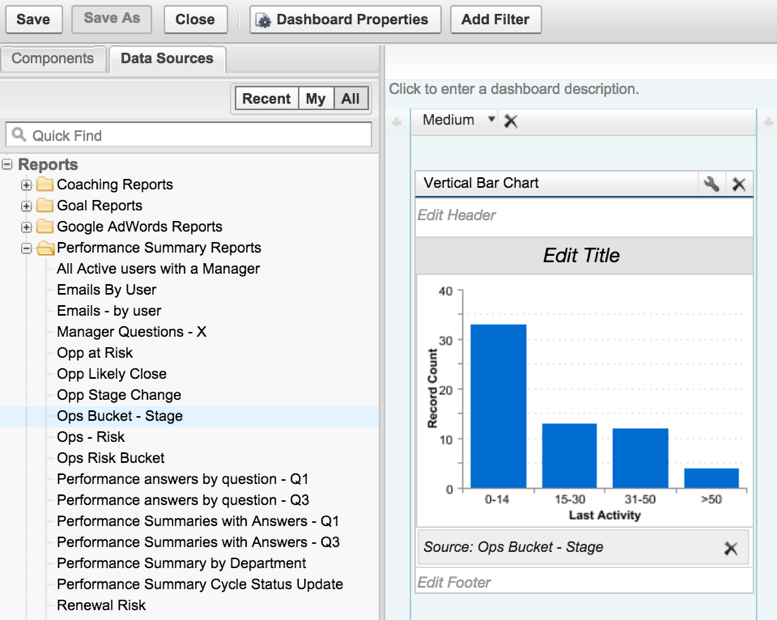Select the My reports filter toggle
This screenshot has width=777, height=620.
(315, 99)
